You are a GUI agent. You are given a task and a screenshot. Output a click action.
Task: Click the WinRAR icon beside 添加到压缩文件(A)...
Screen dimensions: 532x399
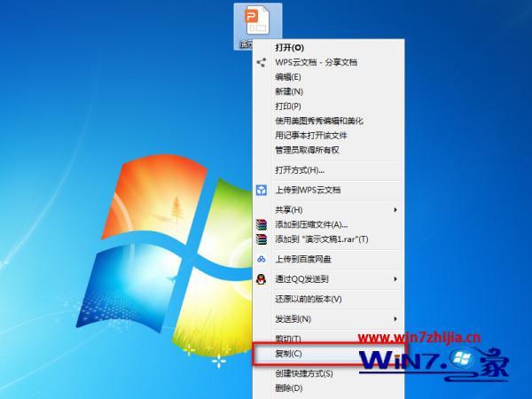(x=261, y=224)
